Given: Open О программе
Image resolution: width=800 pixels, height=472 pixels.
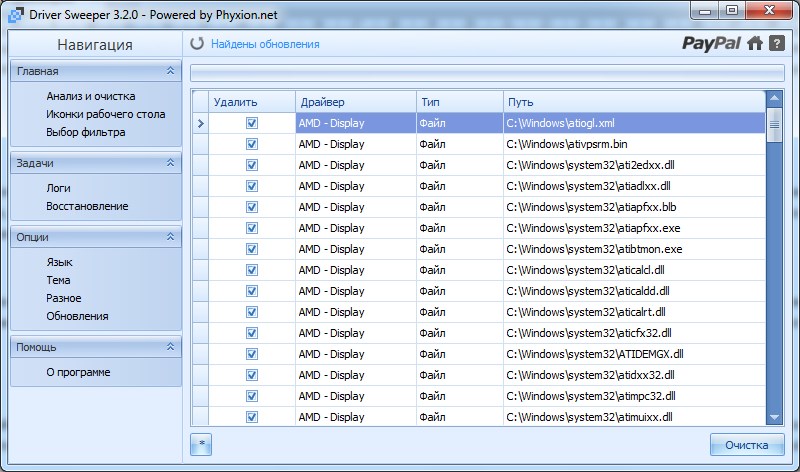Looking at the screenshot, I should point(78,372).
